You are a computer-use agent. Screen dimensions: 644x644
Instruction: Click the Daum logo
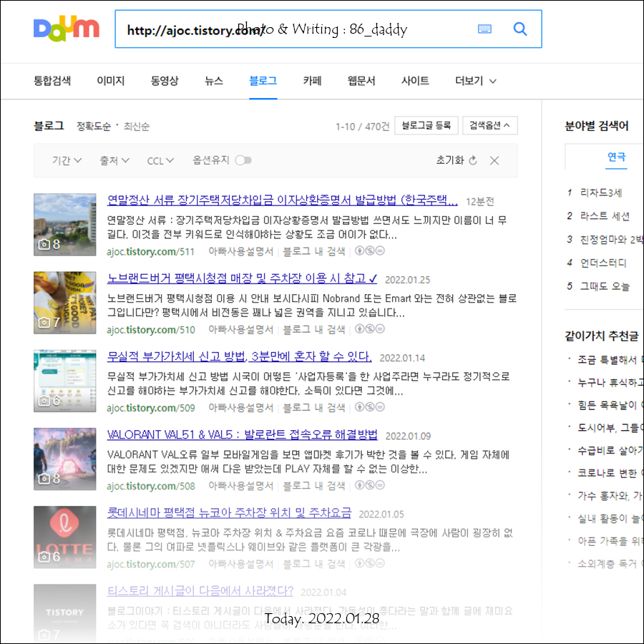[66, 29]
